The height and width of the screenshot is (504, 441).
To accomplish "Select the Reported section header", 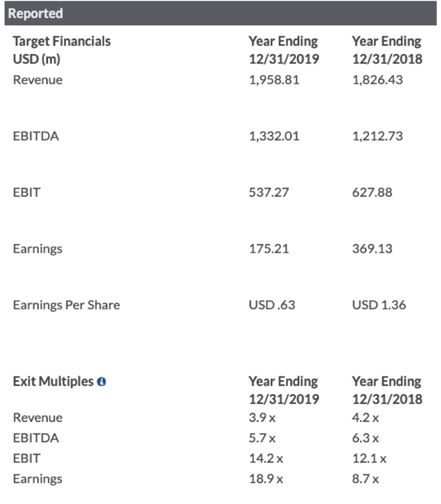I will pos(35,13).
